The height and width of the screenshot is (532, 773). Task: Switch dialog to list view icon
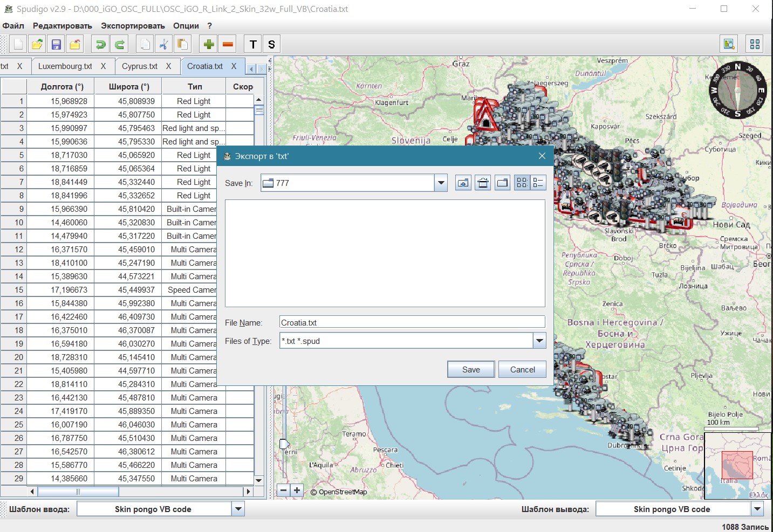point(522,183)
